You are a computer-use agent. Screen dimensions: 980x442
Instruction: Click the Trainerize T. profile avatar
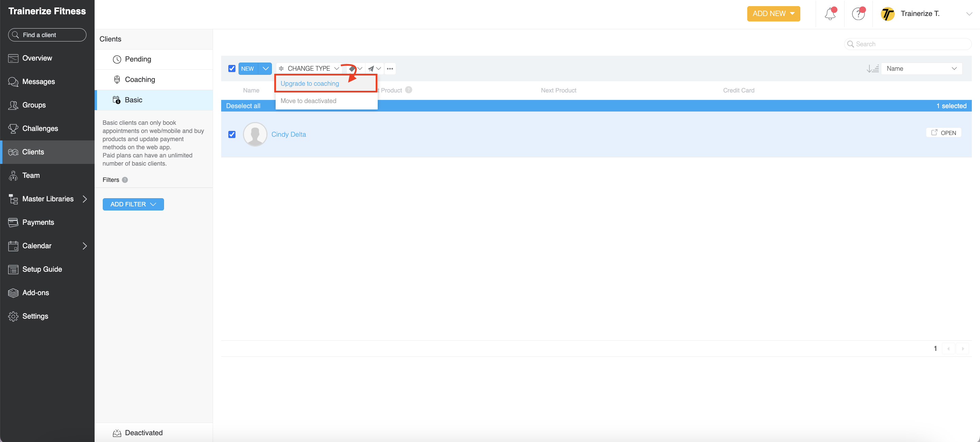(887, 14)
